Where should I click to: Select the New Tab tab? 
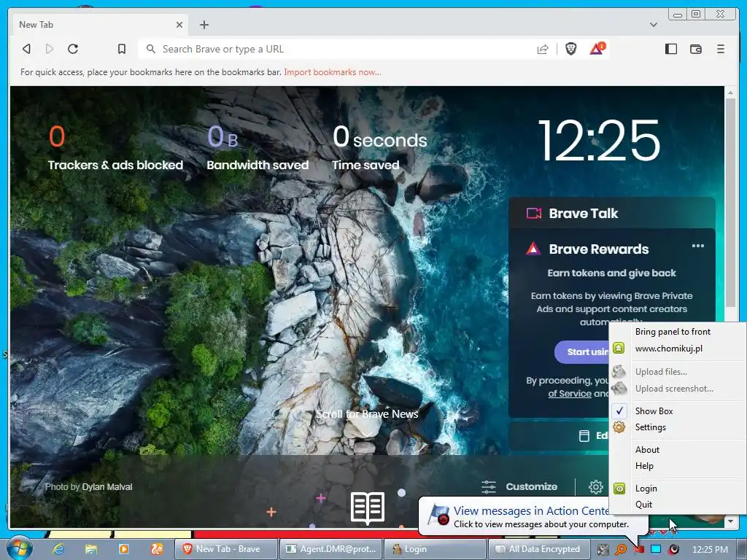(x=96, y=25)
